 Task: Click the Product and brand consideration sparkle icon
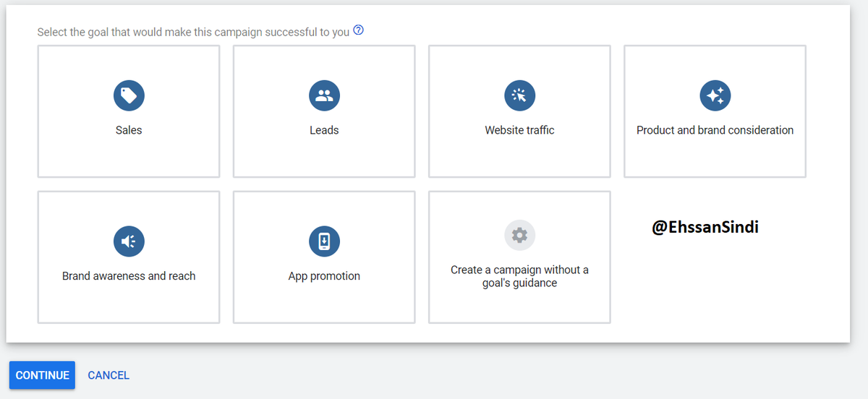[715, 95]
